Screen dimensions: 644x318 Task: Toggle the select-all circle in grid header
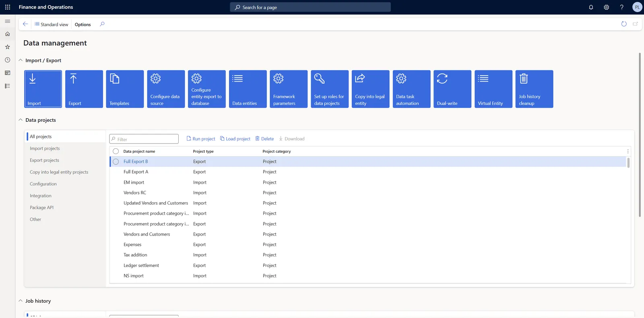116,152
